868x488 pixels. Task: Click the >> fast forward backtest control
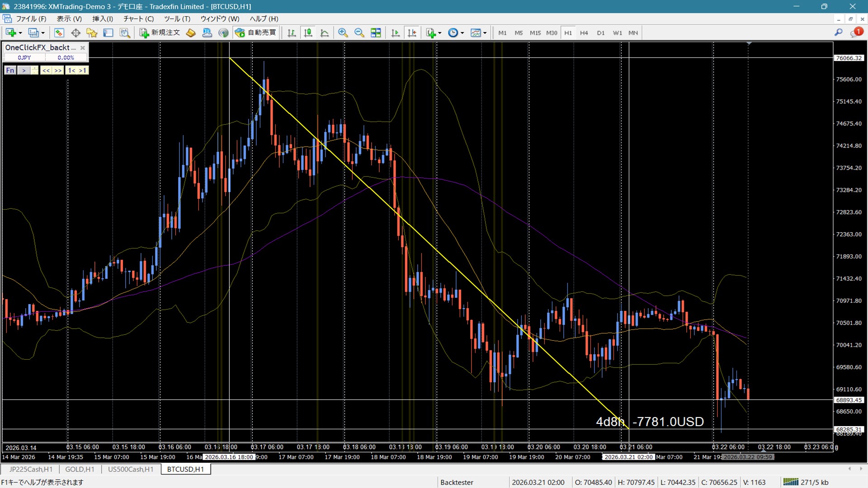(x=58, y=70)
